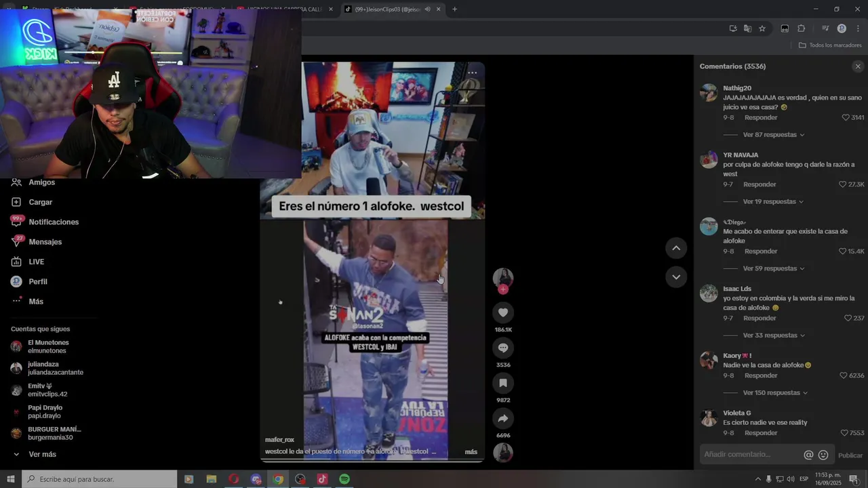This screenshot has width=868, height=488.
Task: Bookmark page with the star icon
Action: click(x=762, y=28)
